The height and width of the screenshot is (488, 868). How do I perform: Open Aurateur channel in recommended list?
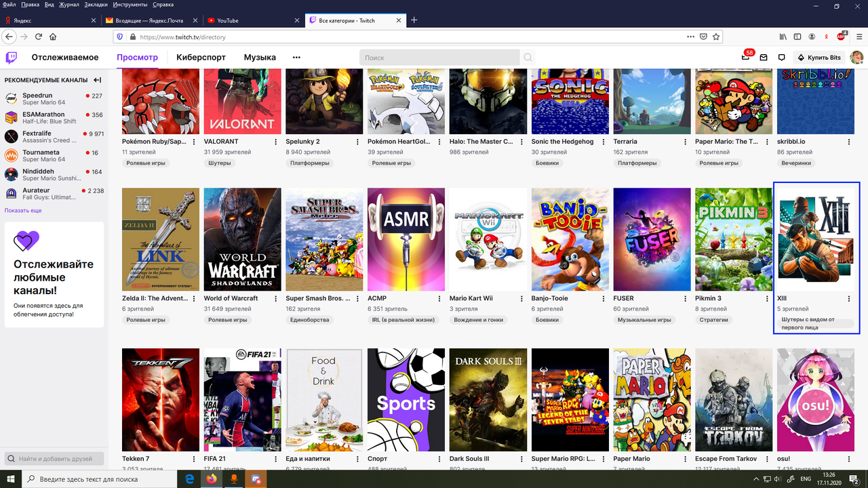click(54, 194)
